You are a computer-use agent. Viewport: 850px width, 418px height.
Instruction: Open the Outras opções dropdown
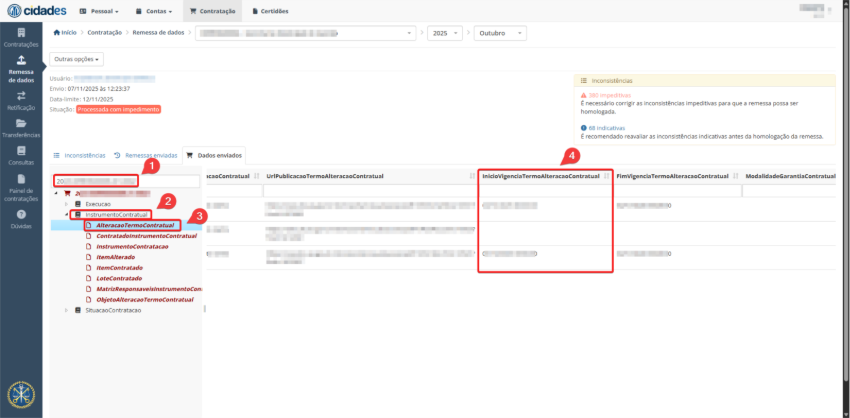pyautogui.click(x=77, y=59)
